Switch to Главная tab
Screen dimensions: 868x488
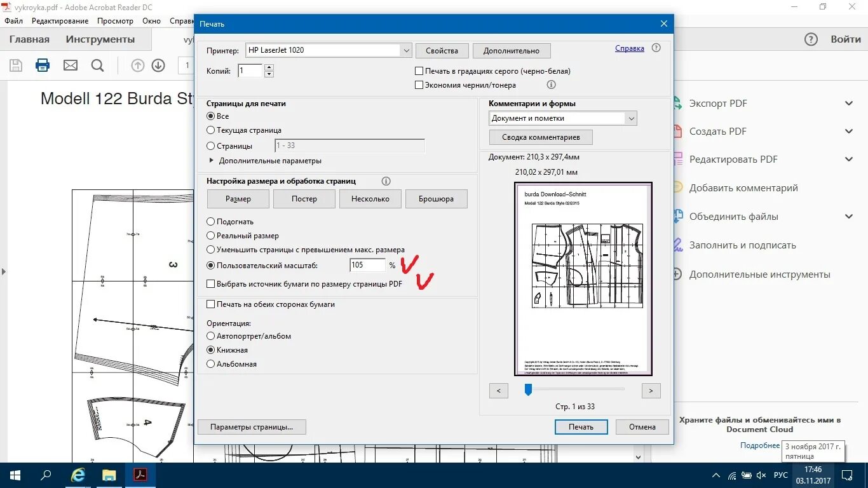pyautogui.click(x=29, y=39)
